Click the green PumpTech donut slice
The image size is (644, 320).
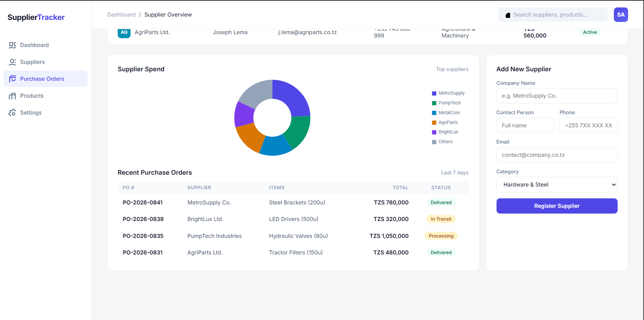297,131
